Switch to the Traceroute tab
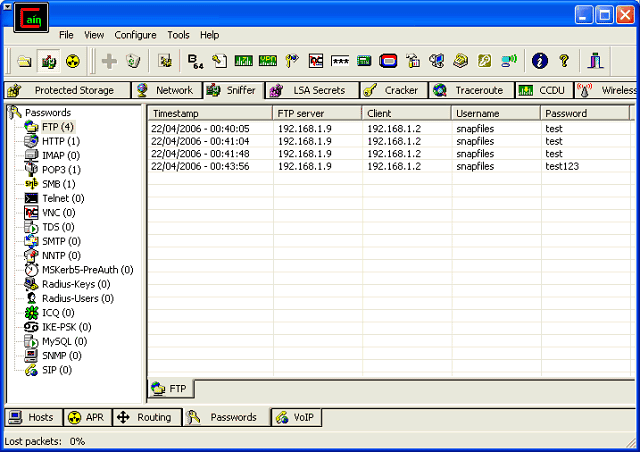Image resolution: width=640 pixels, height=452 pixels. tap(471, 90)
